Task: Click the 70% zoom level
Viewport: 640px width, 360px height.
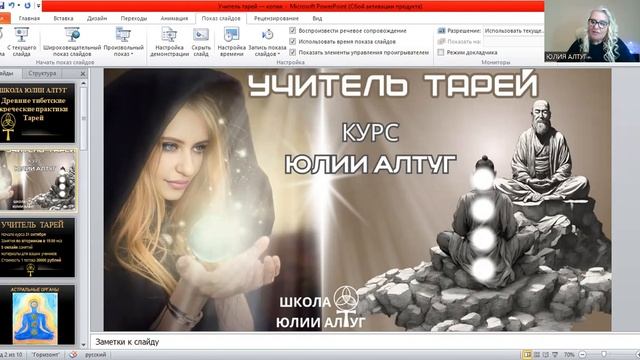Action: click(x=569, y=355)
